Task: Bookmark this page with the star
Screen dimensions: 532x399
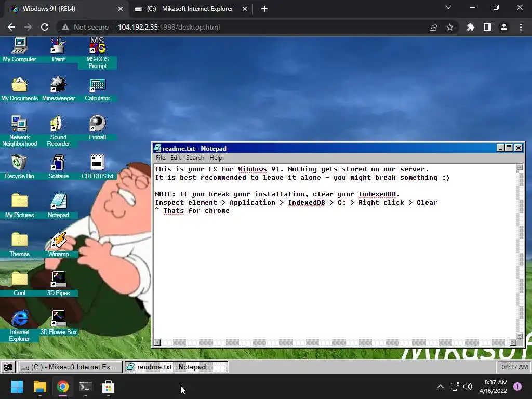Action: pos(450,27)
